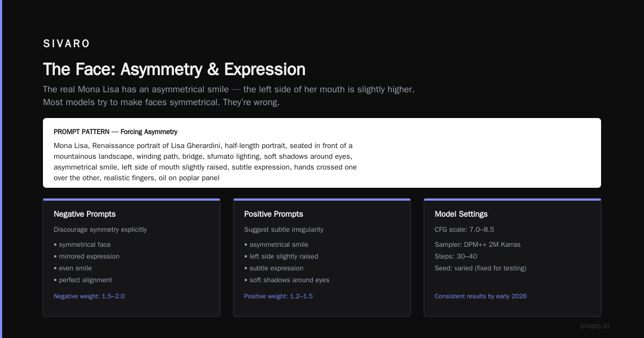The image size is (644, 338).
Task: Click the 'Negative weight: 1.5–2.0' text
Action: 89,296
